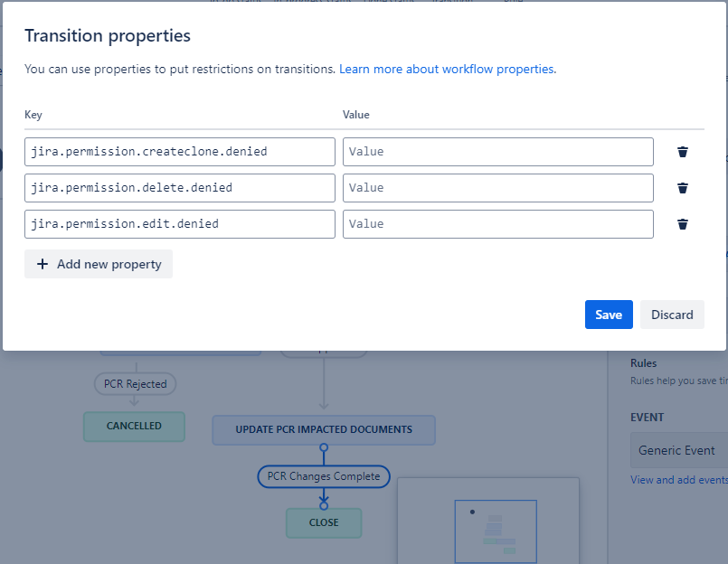Screen dimensions: 728x564
Task: Select the CLOSE status in workflow
Action: tap(324, 522)
